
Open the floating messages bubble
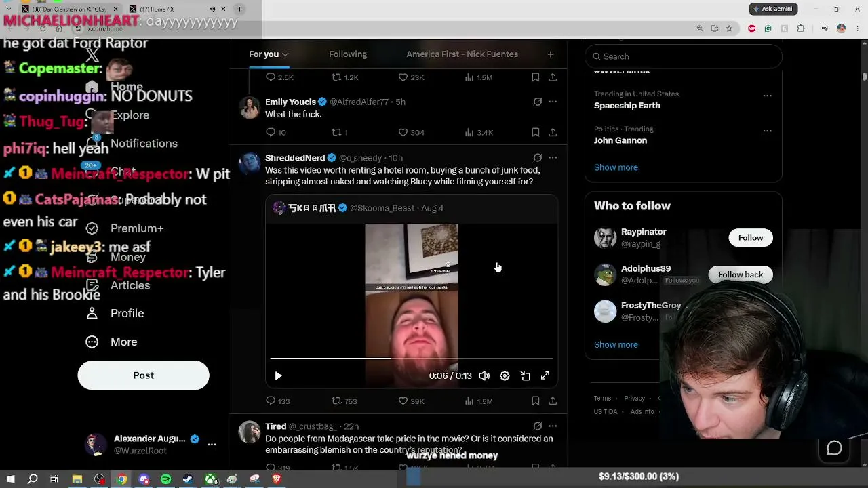(x=834, y=448)
